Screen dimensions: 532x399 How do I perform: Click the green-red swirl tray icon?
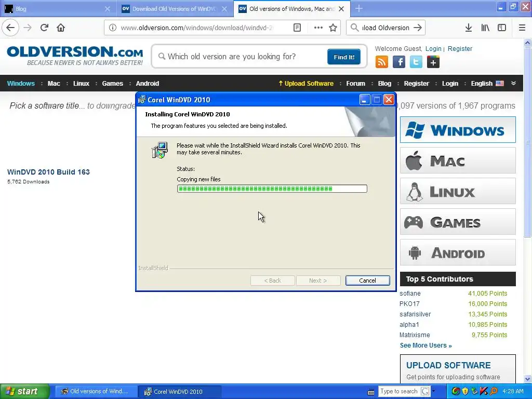pos(456,391)
